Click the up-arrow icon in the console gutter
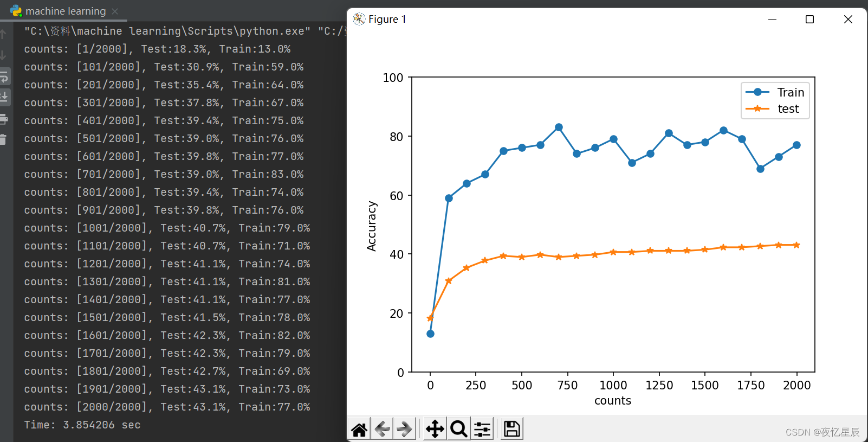This screenshot has width=868, height=442. 3,35
